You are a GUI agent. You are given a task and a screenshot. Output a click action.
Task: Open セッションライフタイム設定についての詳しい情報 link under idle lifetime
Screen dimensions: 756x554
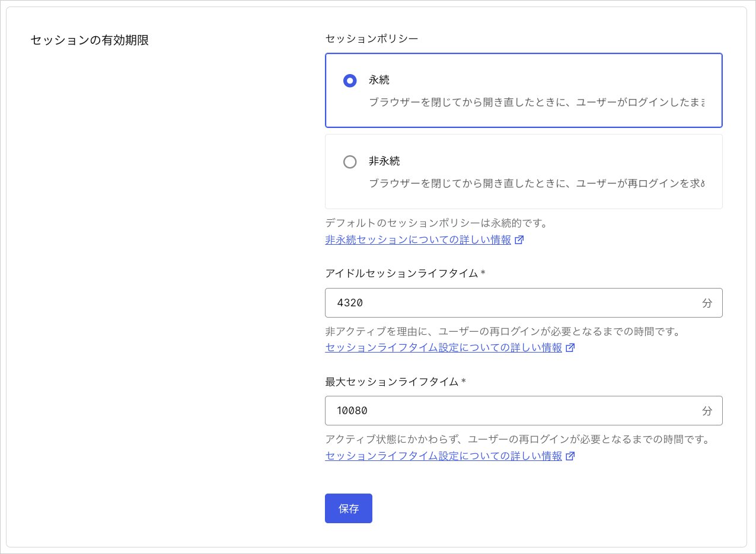[x=444, y=348]
